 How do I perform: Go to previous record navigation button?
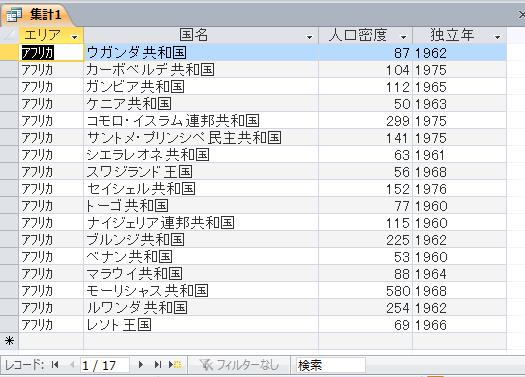click(x=72, y=364)
